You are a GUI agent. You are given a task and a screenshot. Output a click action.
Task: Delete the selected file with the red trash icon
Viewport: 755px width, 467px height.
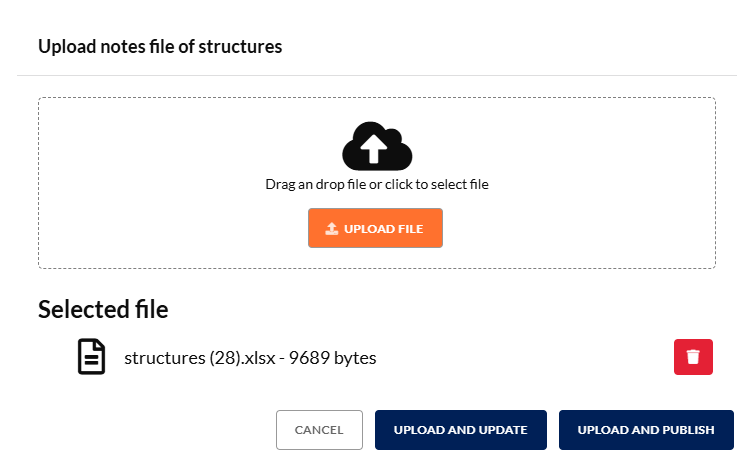694,357
